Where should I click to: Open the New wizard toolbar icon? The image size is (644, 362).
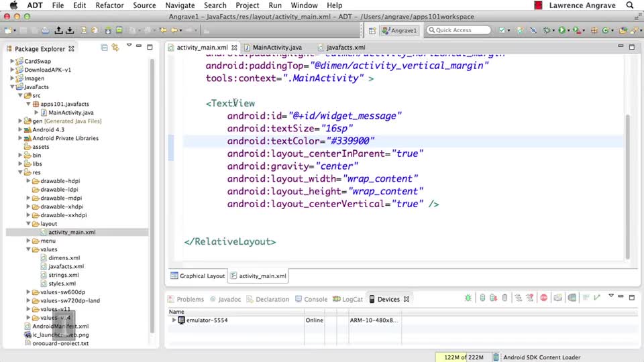tap(8, 30)
